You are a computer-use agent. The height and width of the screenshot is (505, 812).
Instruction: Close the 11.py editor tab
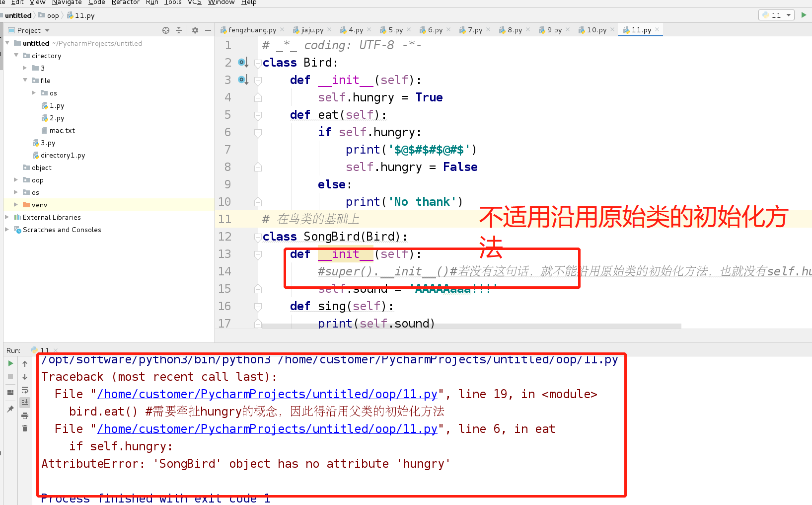657,29
